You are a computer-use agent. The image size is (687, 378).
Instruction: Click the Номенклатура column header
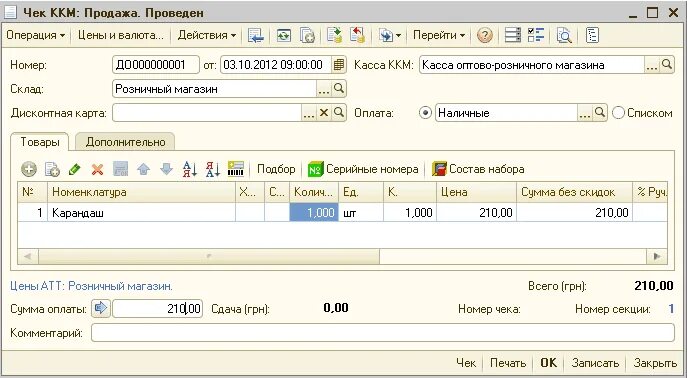tap(141, 192)
